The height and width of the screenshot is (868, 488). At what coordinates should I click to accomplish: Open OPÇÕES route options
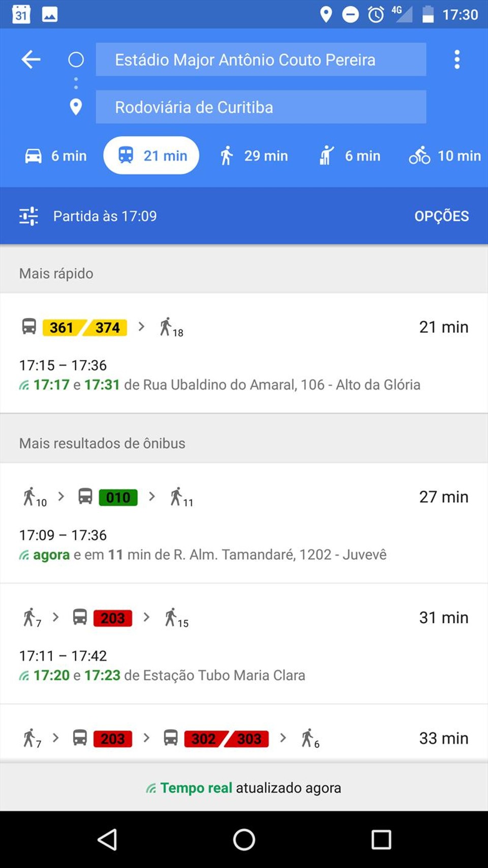pyautogui.click(x=441, y=216)
